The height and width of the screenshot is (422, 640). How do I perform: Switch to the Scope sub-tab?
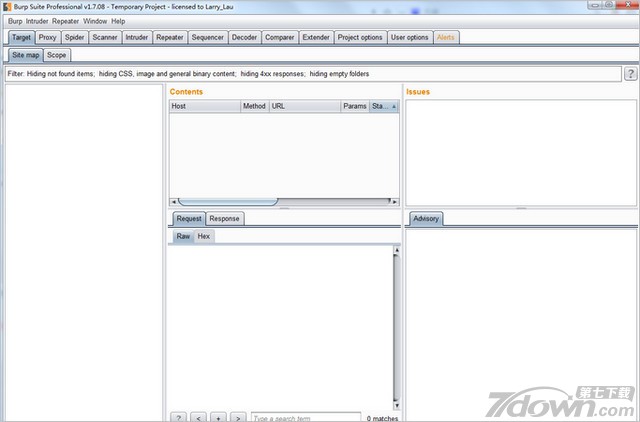[x=57, y=55]
